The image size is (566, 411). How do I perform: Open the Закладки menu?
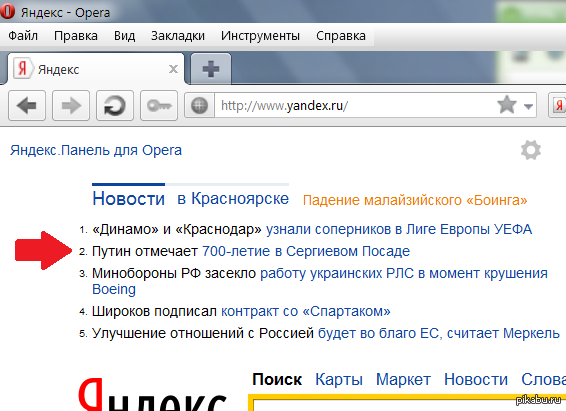pos(178,36)
